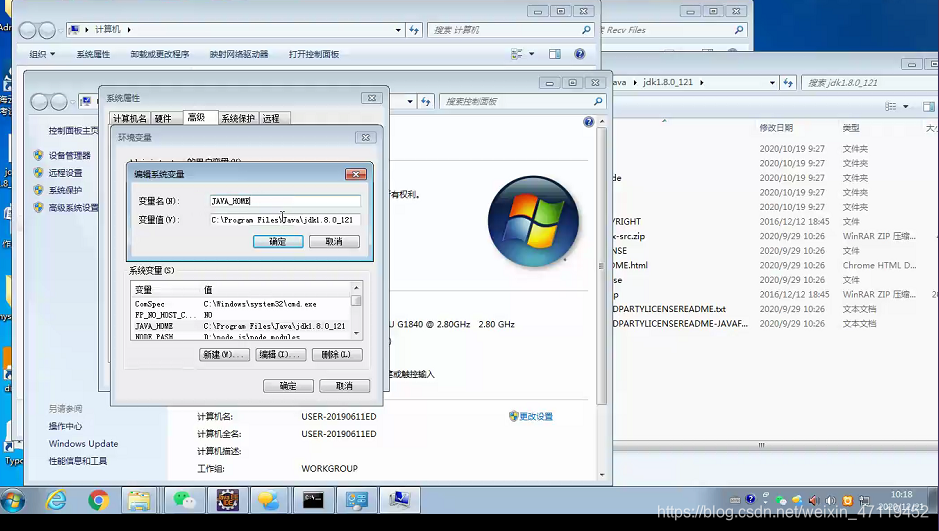Click the 编辑 button under 系统变量
Viewport: 939px width, 531px height.
pyautogui.click(x=281, y=355)
